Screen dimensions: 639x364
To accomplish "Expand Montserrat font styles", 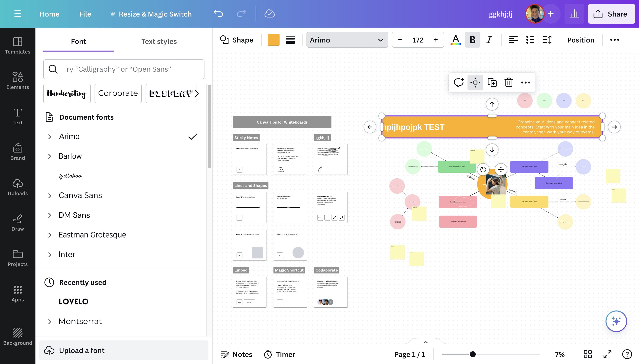I will [x=50, y=322].
